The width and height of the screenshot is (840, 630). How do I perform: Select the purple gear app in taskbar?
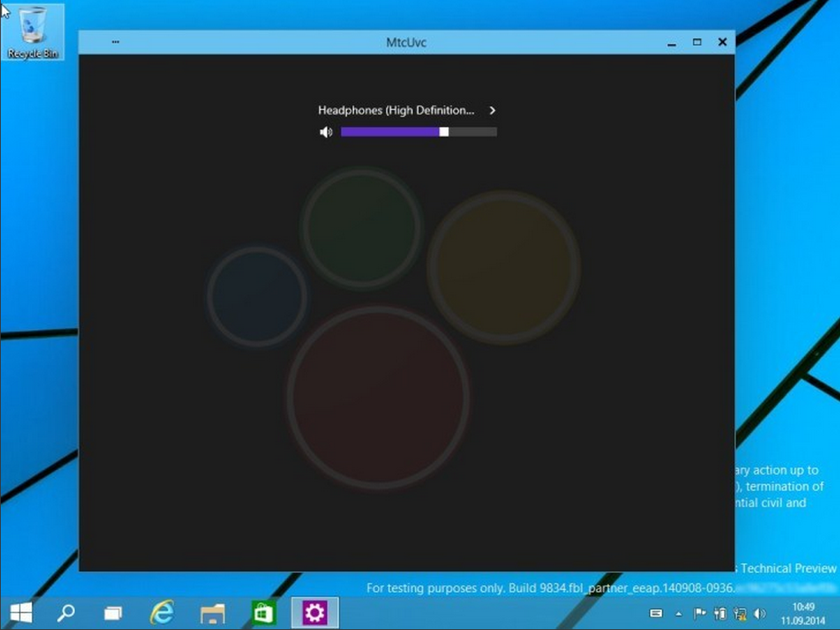(x=315, y=613)
